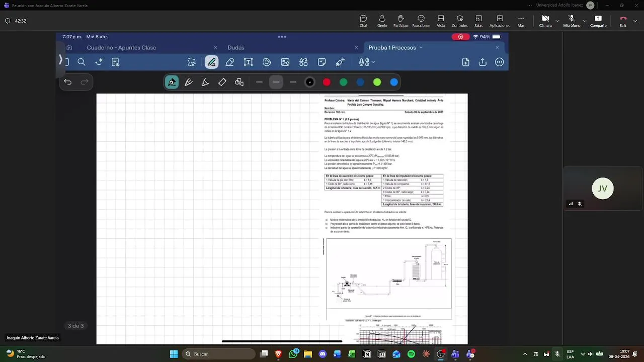Pick the red pen color

pos(327,82)
